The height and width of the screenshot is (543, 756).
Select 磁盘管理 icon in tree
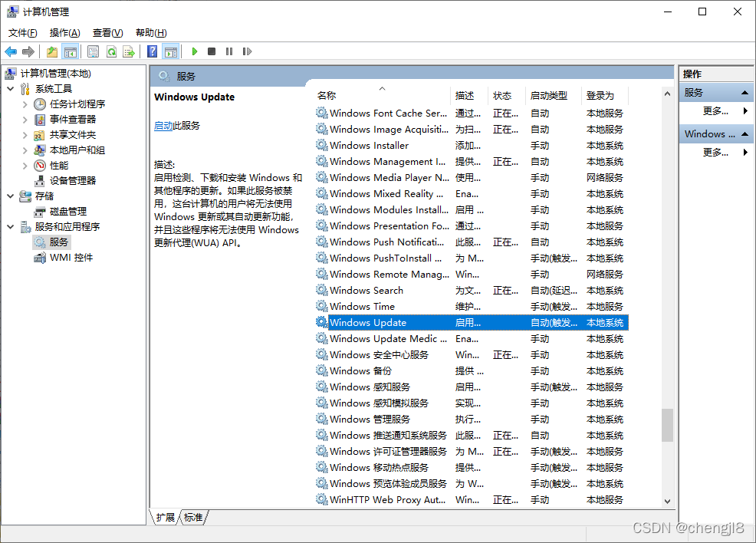pyautogui.click(x=40, y=212)
